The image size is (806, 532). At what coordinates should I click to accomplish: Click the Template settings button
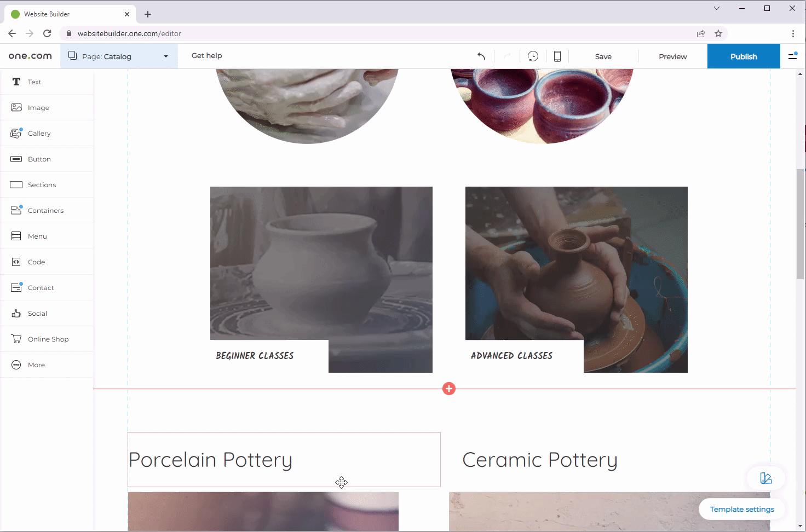point(741,509)
